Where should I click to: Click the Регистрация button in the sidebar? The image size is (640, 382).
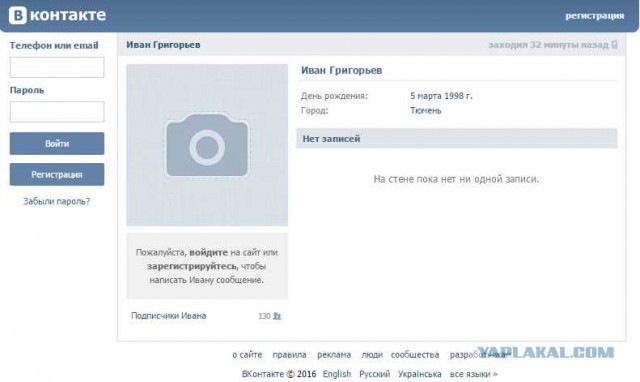[x=57, y=175]
